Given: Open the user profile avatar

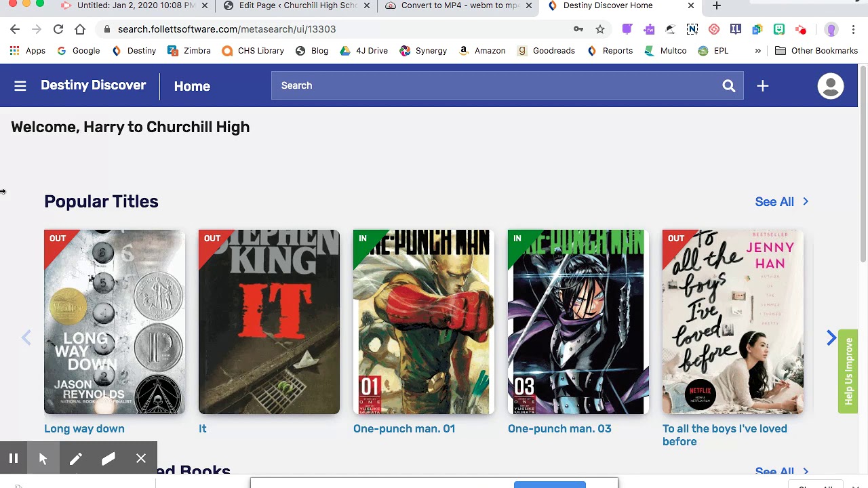Looking at the screenshot, I should click(x=831, y=86).
